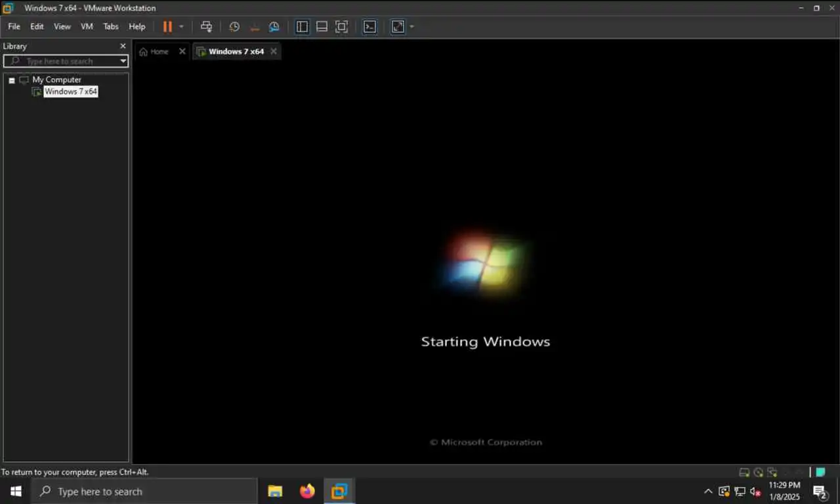Screen dimensions: 840x504
Task: Open the console view icon
Action: [370, 27]
